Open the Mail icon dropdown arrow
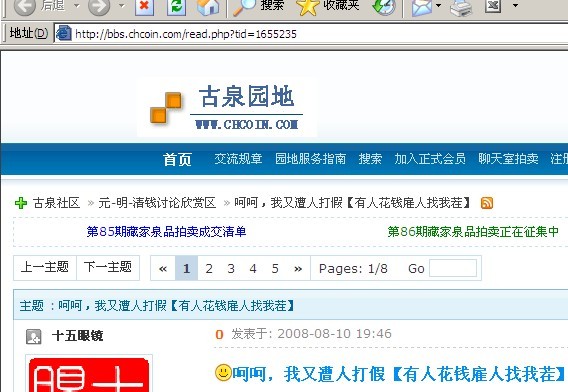This screenshot has height=392, width=568. pos(438,5)
